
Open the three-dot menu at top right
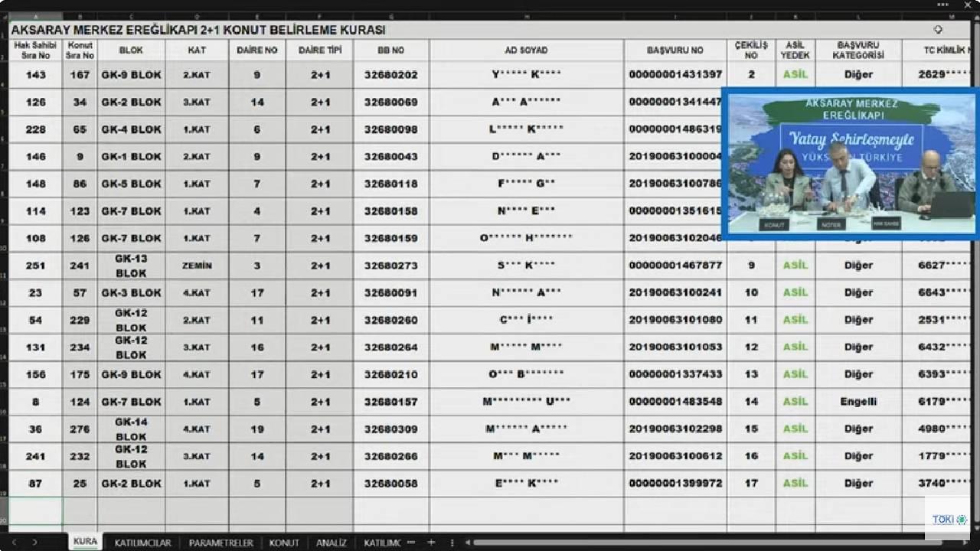pyautogui.click(x=942, y=5)
